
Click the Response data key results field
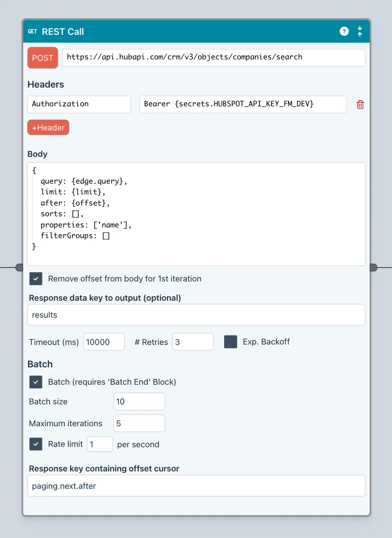point(196,315)
